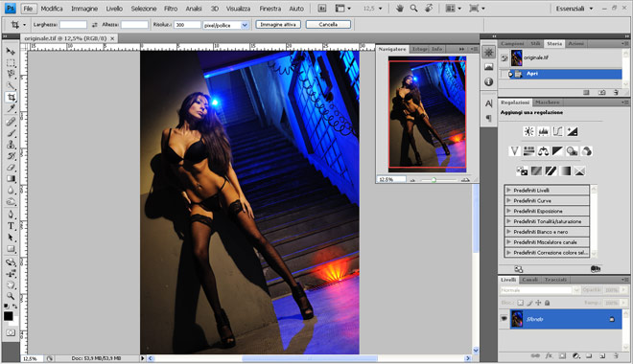
Task: Select the Type tool
Action: (x=11, y=226)
